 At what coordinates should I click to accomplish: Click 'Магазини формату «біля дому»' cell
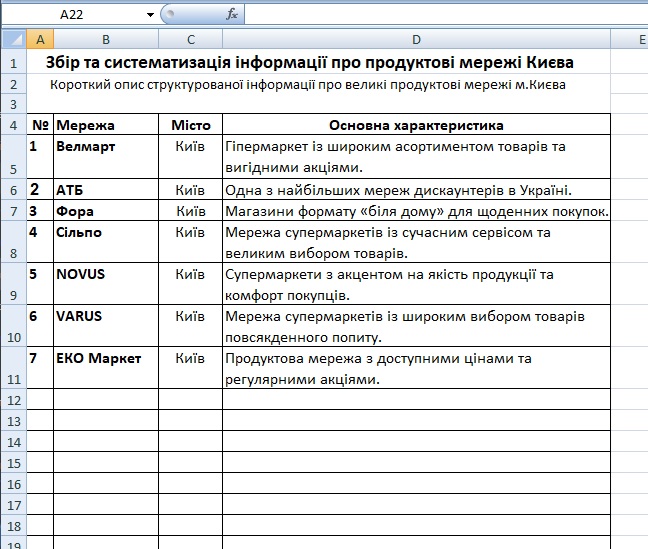point(416,211)
